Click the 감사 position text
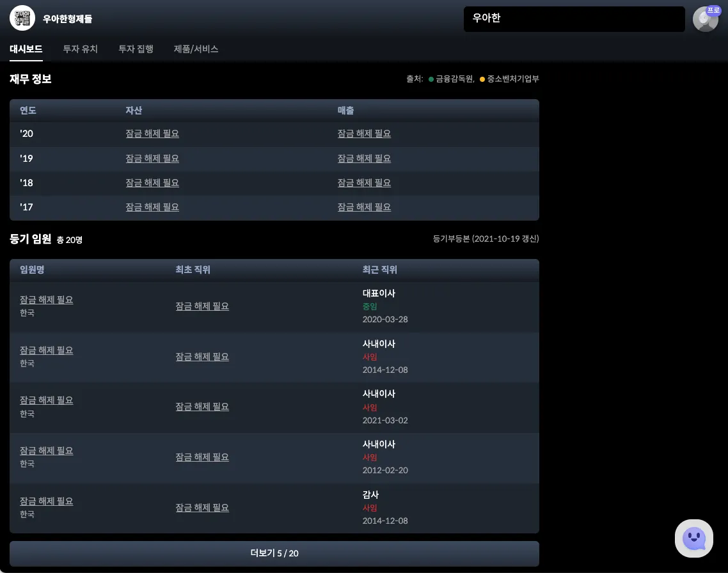728x573 pixels. pos(370,494)
